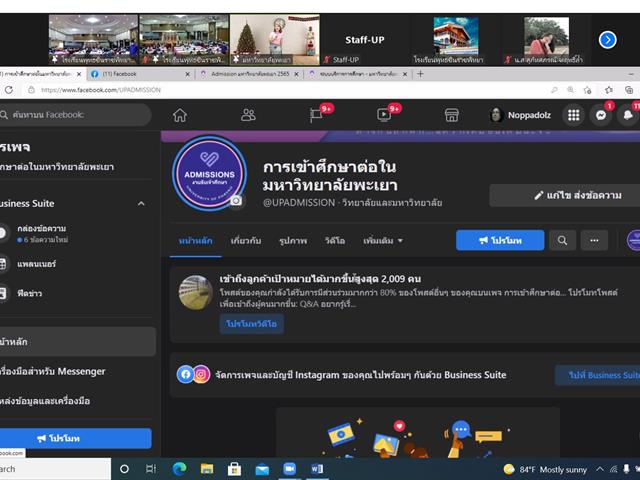Click ไปที่ Business Suite button
Viewport: 640px width, 480px height.
[x=598, y=375]
